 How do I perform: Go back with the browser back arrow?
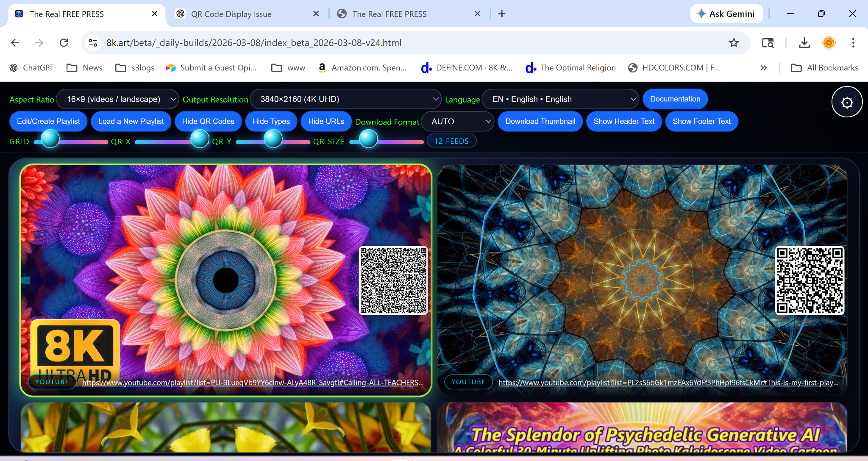pyautogui.click(x=15, y=43)
